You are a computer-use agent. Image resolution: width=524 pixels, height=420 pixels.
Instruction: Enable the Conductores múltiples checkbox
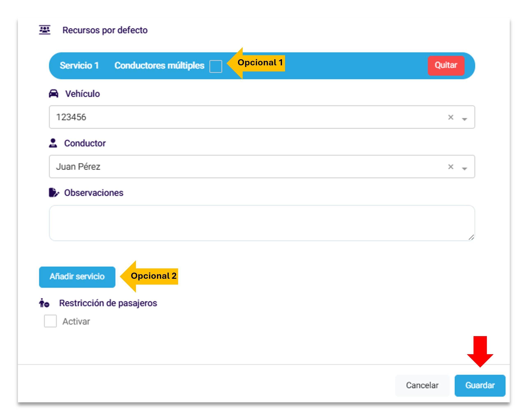216,66
